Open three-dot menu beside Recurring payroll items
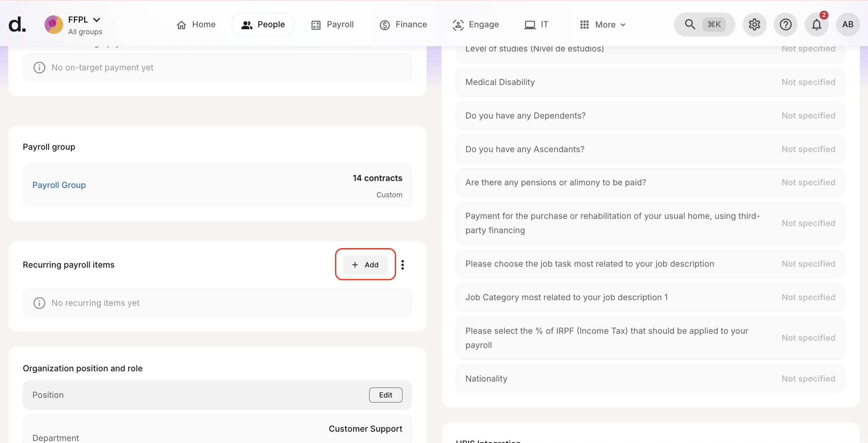Screen dimensions: 868x443 (x=402, y=265)
